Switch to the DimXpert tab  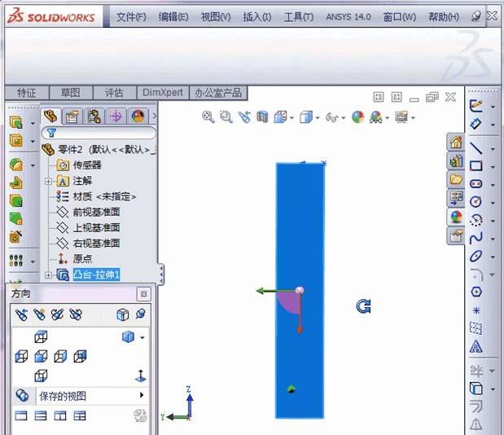click(163, 93)
